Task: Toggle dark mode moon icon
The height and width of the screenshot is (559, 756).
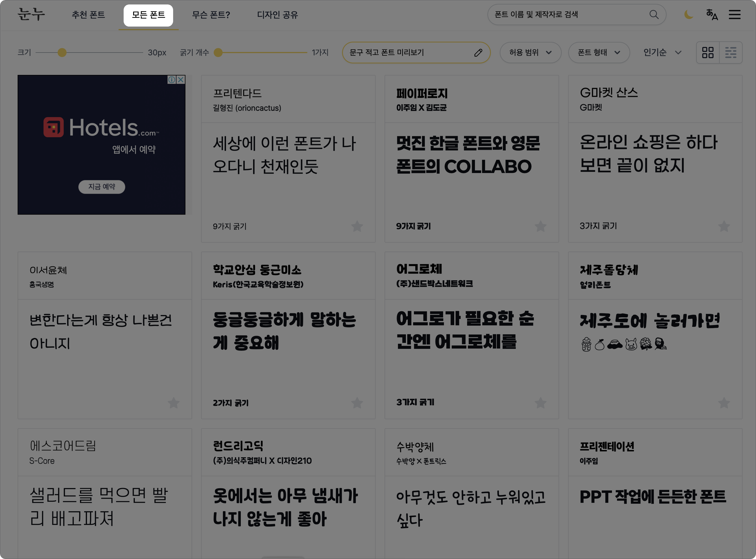Action: [x=689, y=15]
